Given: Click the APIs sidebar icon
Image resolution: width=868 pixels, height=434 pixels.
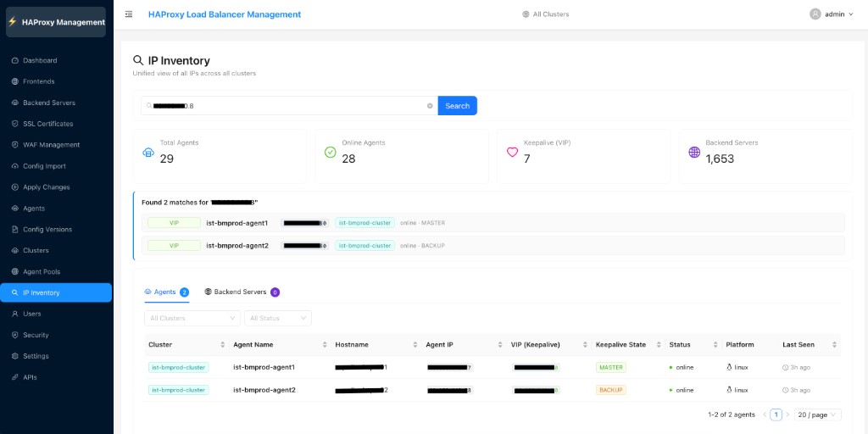Looking at the screenshot, I should click(15, 377).
